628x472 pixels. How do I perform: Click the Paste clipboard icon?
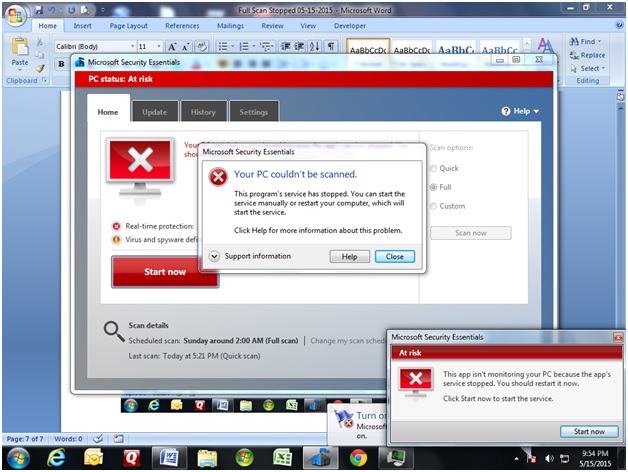(20, 46)
